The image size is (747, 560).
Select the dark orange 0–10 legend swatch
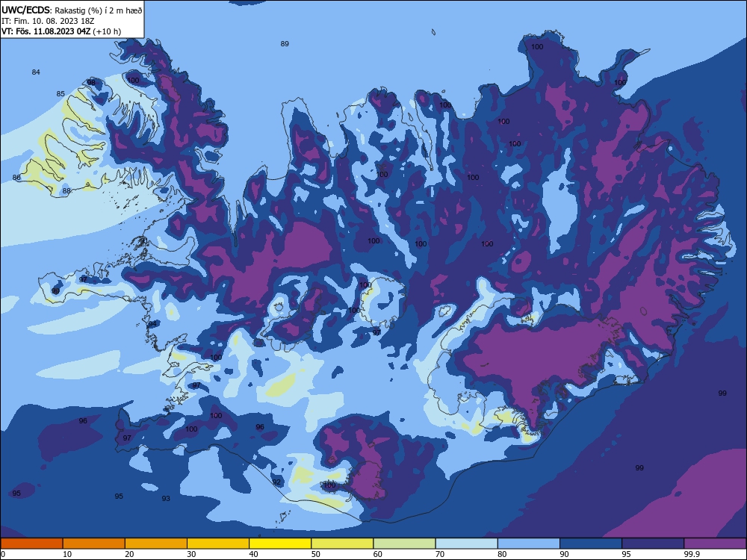click(31, 544)
